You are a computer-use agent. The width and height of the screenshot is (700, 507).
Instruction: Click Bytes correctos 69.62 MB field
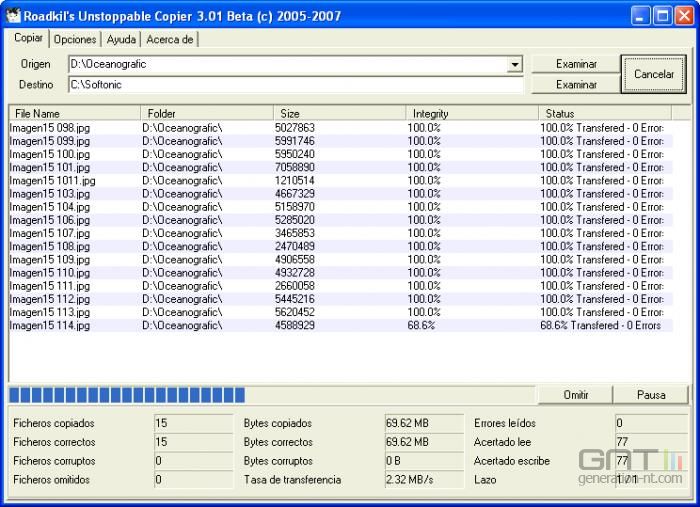(424, 442)
